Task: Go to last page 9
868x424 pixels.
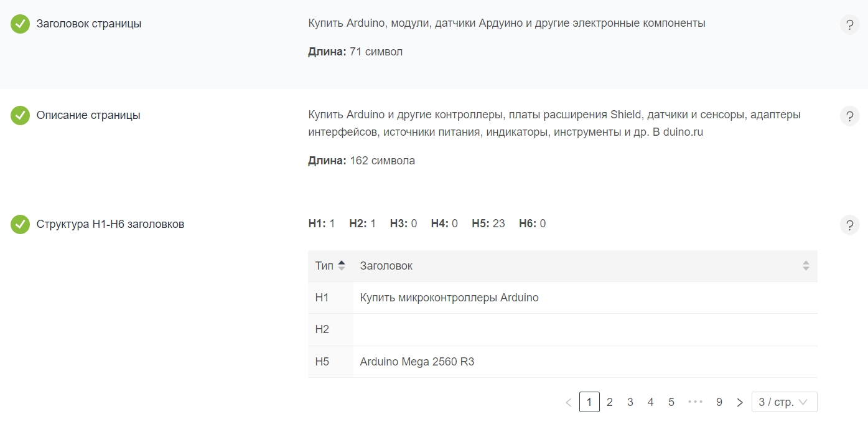Action: 719,402
